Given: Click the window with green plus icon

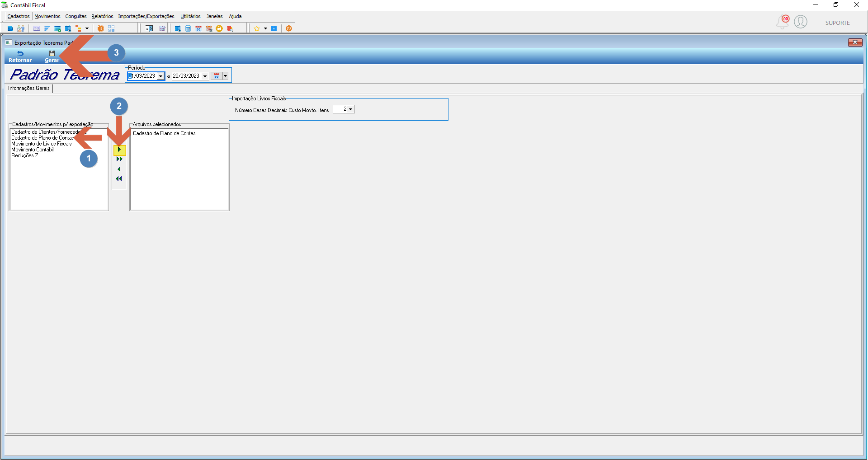Looking at the screenshot, I should coord(57,28).
